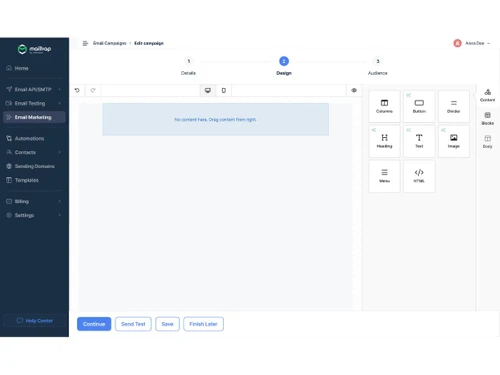
Task: Click the Continue button
Action: coord(94,324)
